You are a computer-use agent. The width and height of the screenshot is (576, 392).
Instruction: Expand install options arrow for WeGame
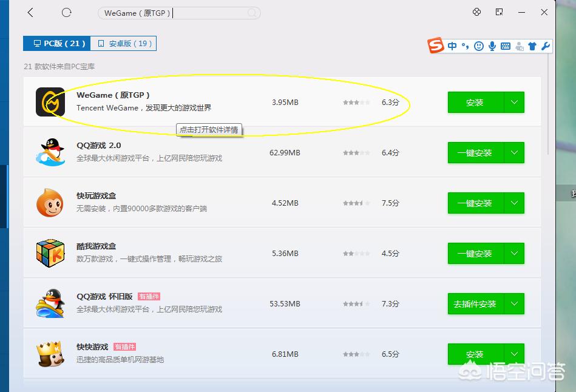point(514,102)
